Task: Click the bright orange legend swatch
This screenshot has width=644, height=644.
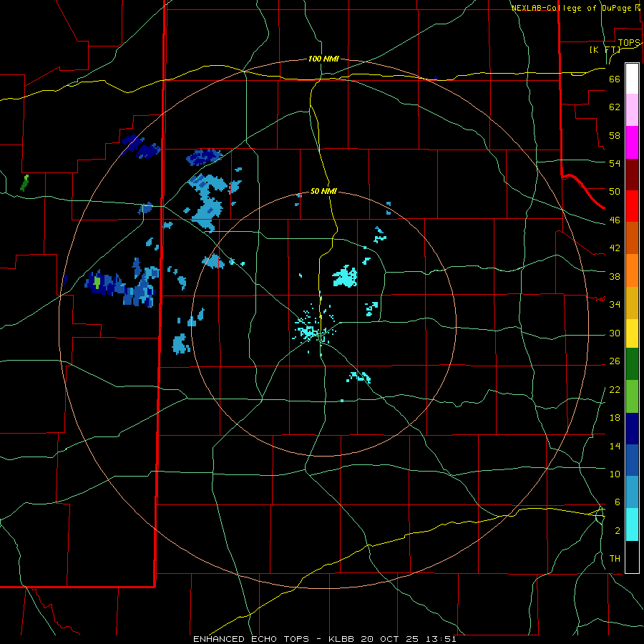Action: click(632, 270)
